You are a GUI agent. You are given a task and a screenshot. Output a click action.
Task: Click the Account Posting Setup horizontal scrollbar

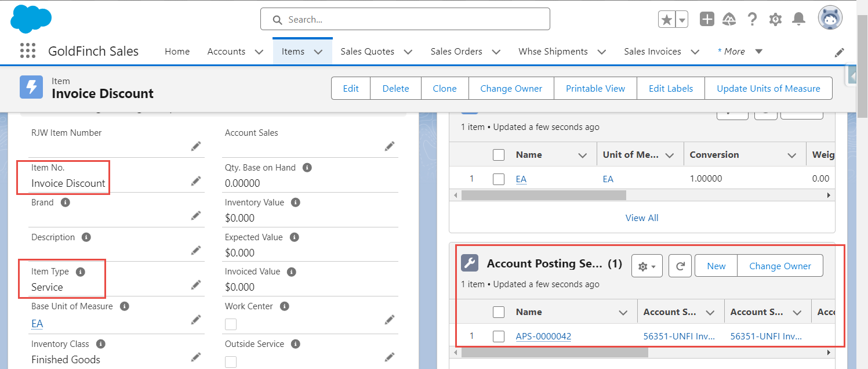[554, 352]
